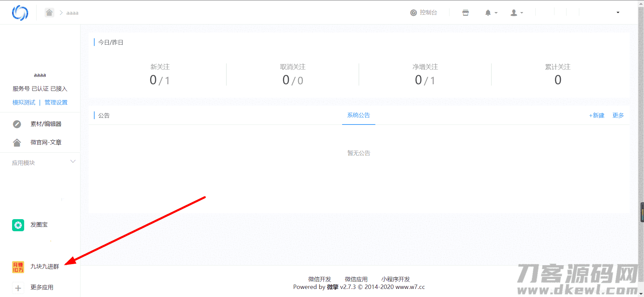Viewport: 644px width, 297px height.
Task: Expand the user menu caret
Action: tap(522, 13)
